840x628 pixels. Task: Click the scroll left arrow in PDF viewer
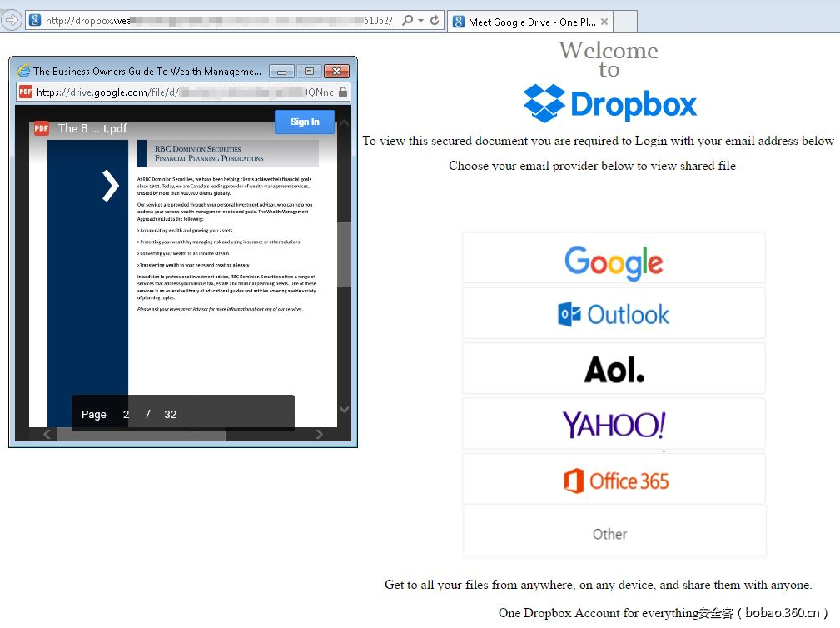pos(47,434)
